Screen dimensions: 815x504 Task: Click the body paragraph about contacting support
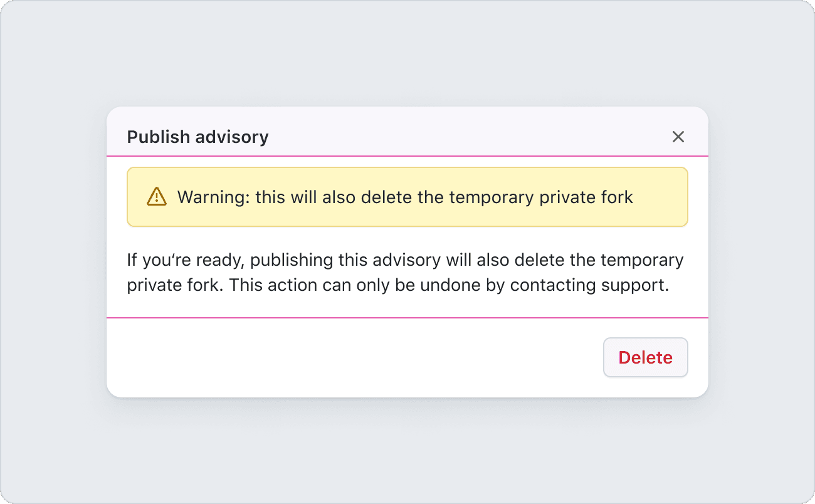tap(405, 272)
